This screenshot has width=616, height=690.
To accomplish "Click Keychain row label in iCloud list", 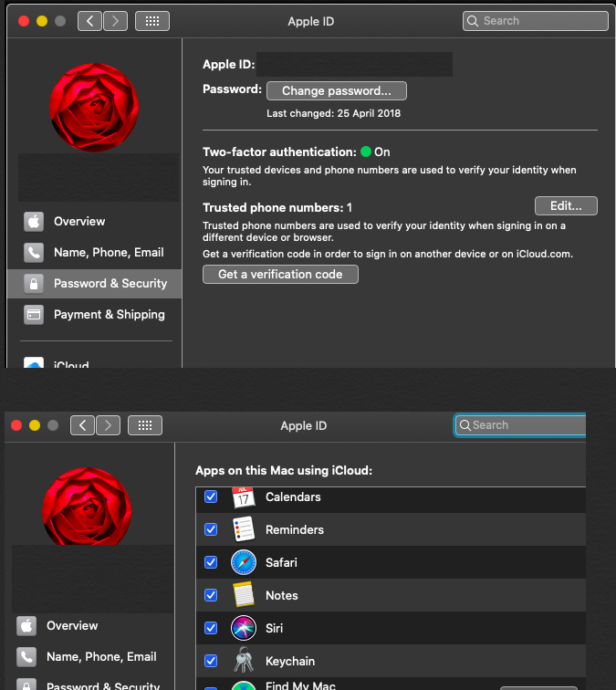I will [290, 662].
